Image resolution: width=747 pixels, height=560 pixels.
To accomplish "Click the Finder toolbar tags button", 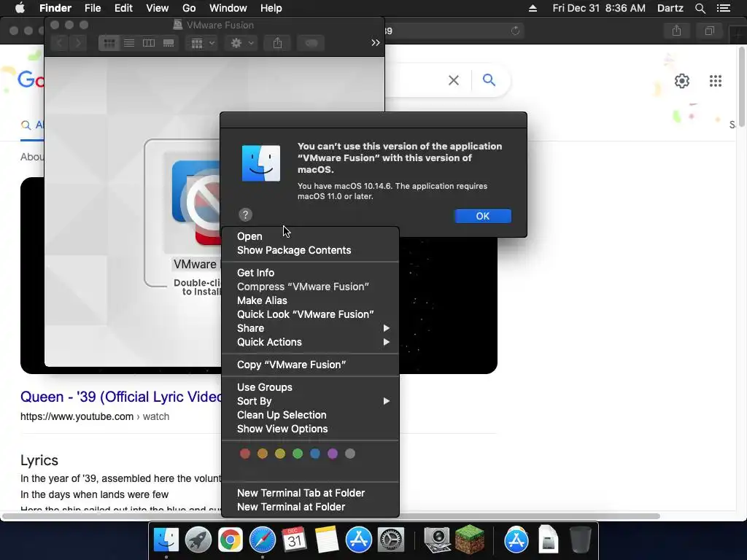I will 311,43.
